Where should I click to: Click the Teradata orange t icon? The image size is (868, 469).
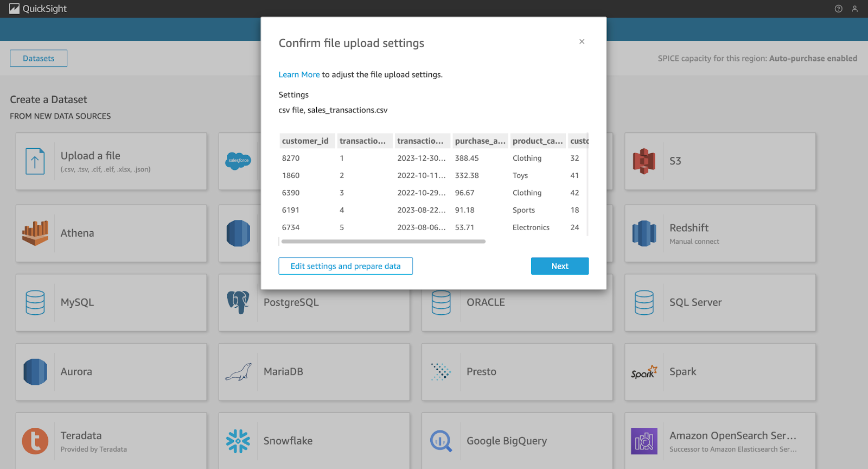[35, 441]
